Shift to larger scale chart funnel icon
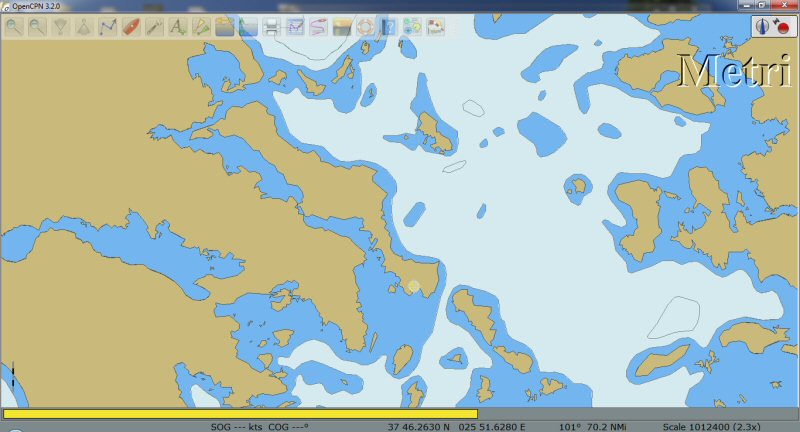The image size is (800, 432). coord(61,27)
